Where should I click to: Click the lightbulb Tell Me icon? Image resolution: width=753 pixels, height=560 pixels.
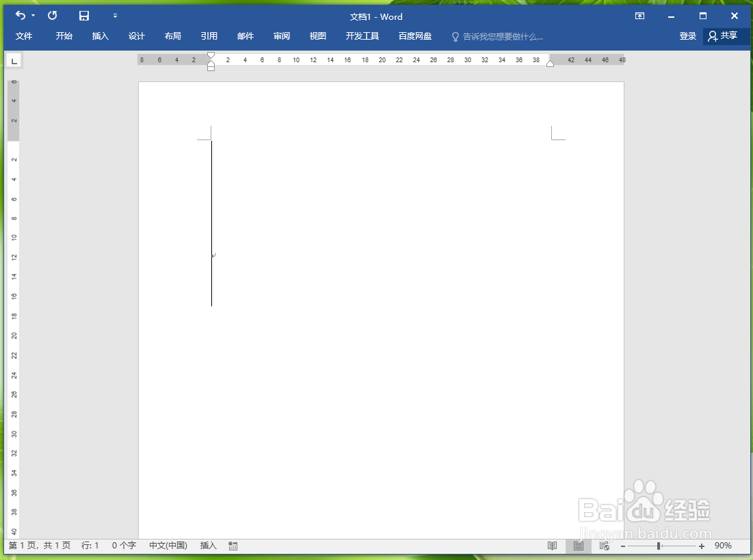[x=455, y=36]
